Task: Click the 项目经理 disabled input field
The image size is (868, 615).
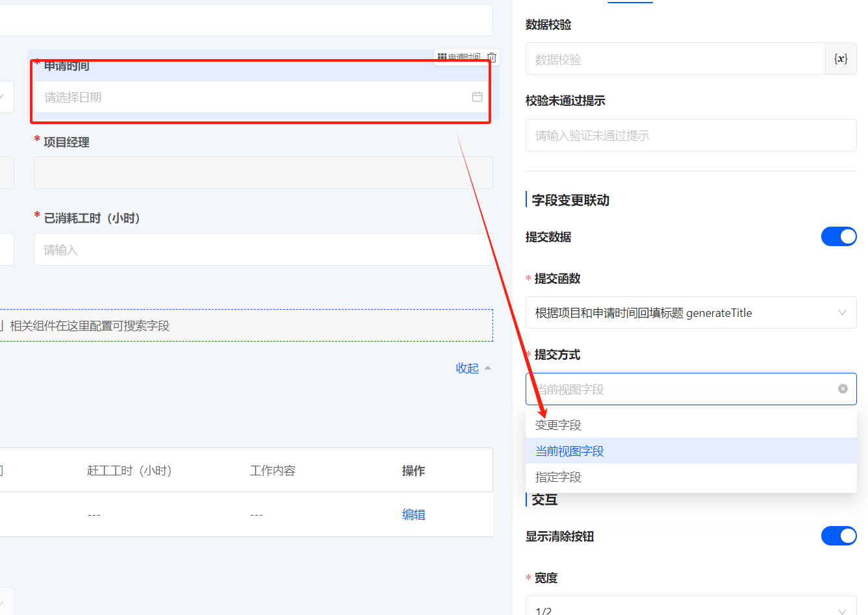Action: tap(263, 173)
